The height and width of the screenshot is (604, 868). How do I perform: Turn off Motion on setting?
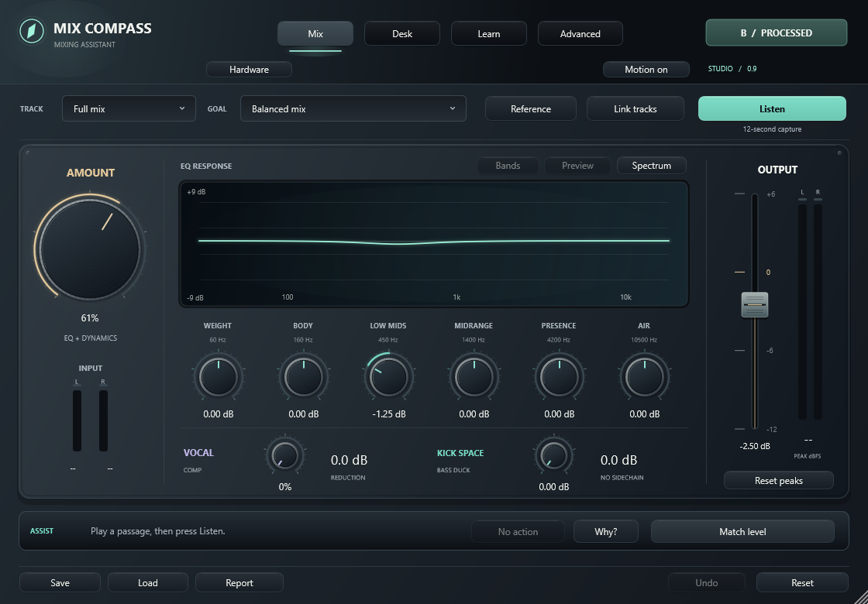click(x=646, y=70)
